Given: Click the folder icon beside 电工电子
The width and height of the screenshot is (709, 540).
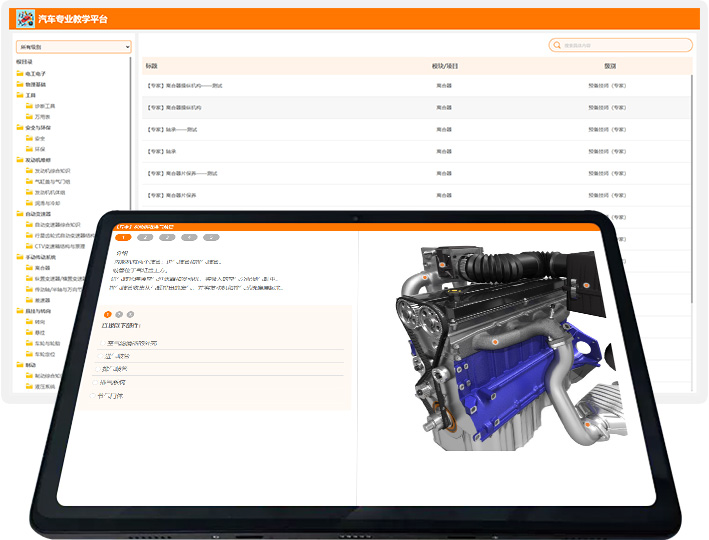Looking at the screenshot, I should coord(20,73).
